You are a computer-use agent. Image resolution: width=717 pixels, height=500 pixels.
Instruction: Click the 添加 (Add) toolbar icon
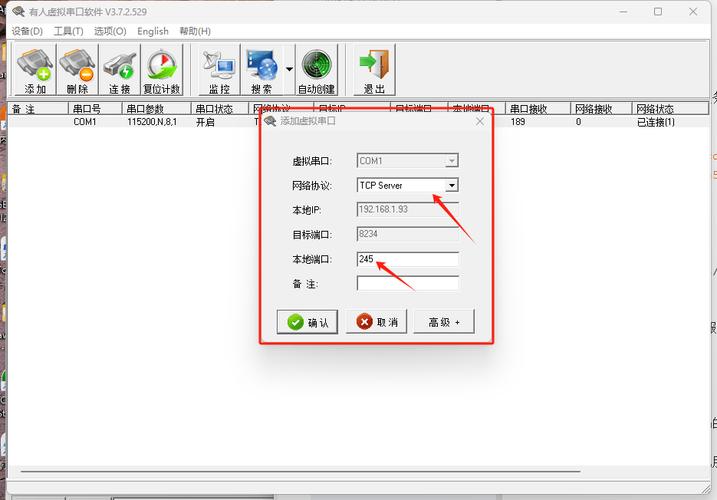click(35, 70)
